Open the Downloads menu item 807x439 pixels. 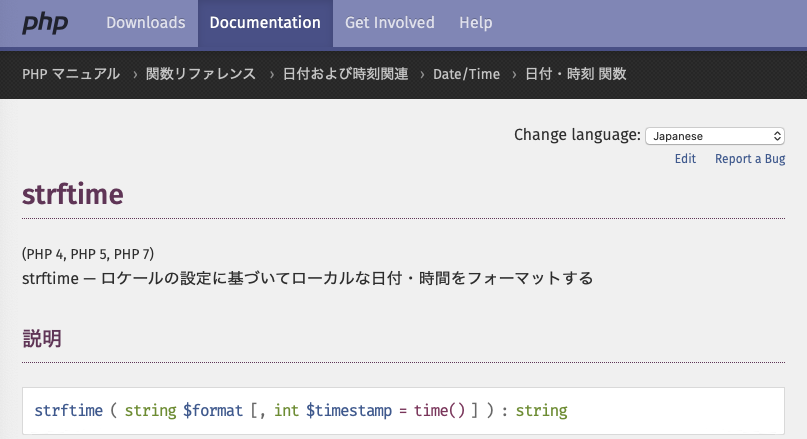[x=145, y=23]
